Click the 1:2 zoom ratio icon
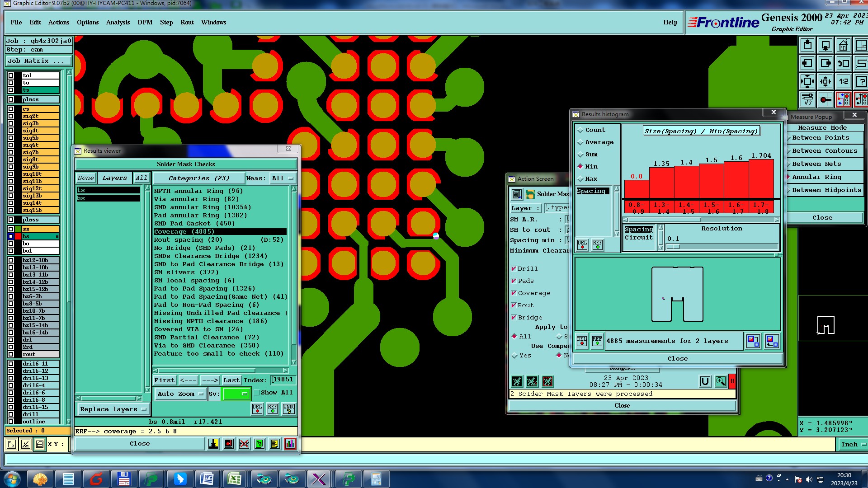The image size is (868, 488). (x=843, y=81)
